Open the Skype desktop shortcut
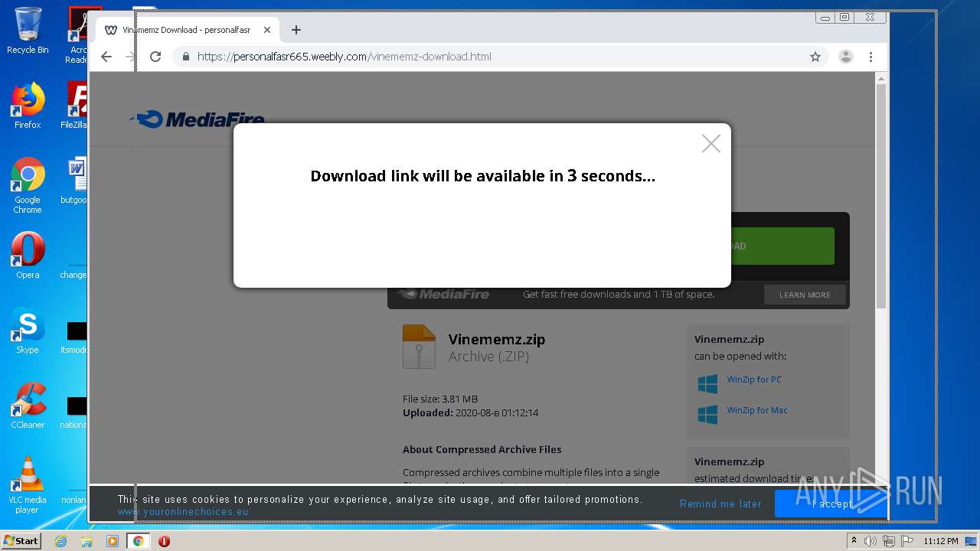The image size is (980, 551). point(28,331)
